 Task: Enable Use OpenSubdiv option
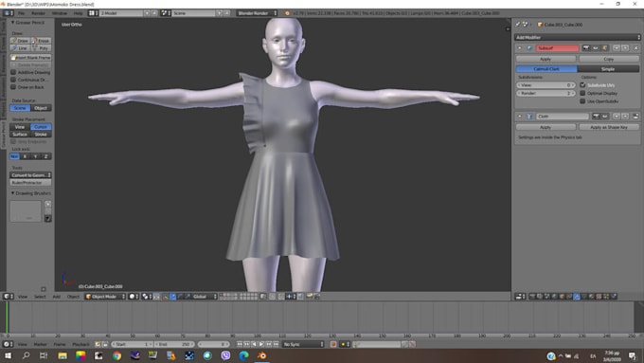pos(582,101)
